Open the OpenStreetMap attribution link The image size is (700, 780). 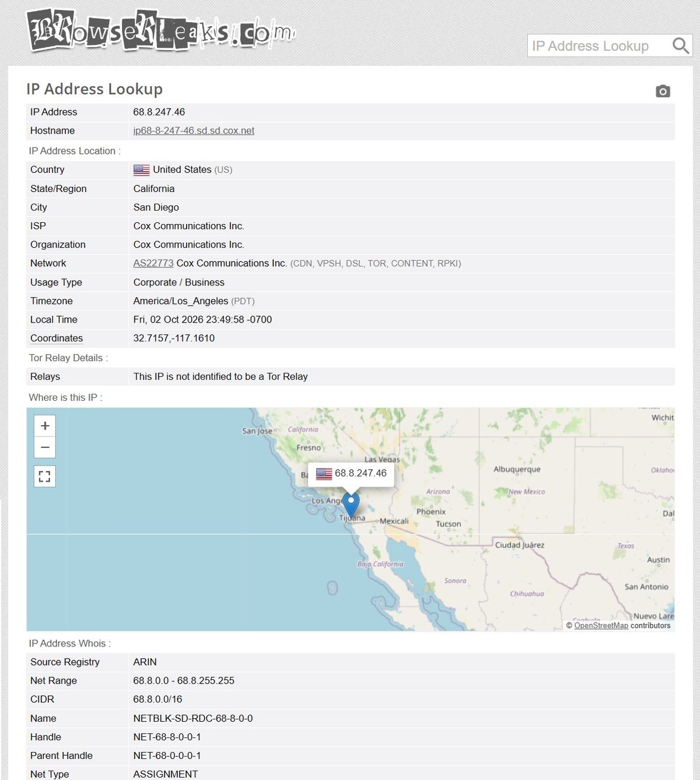pyautogui.click(x=601, y=625)
